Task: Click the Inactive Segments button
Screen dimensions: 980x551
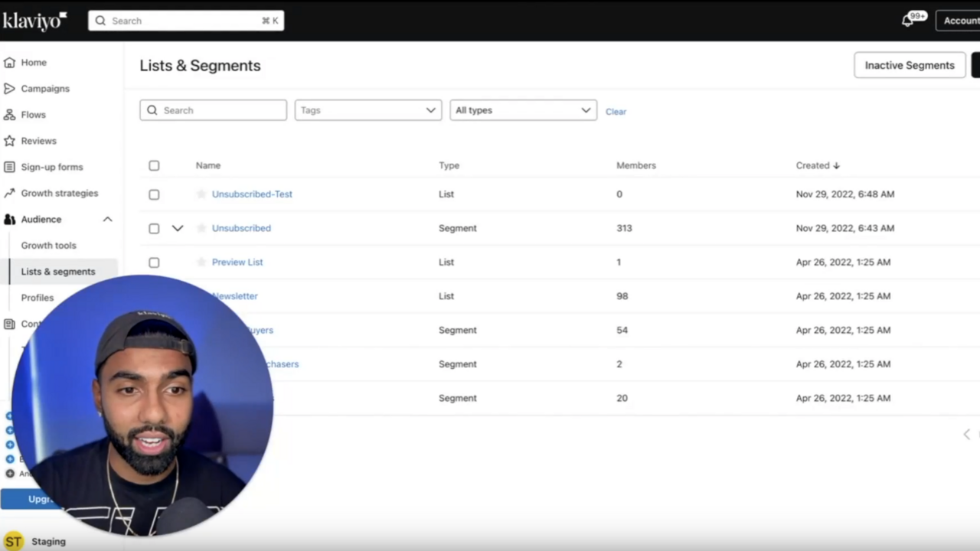Action: pyautogui.click(x=910, y=65)
